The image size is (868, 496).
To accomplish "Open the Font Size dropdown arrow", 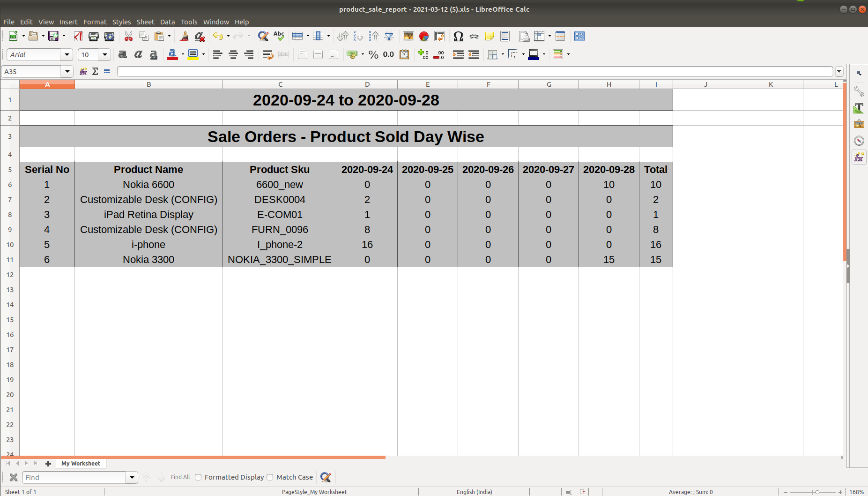I will [105, 55].
